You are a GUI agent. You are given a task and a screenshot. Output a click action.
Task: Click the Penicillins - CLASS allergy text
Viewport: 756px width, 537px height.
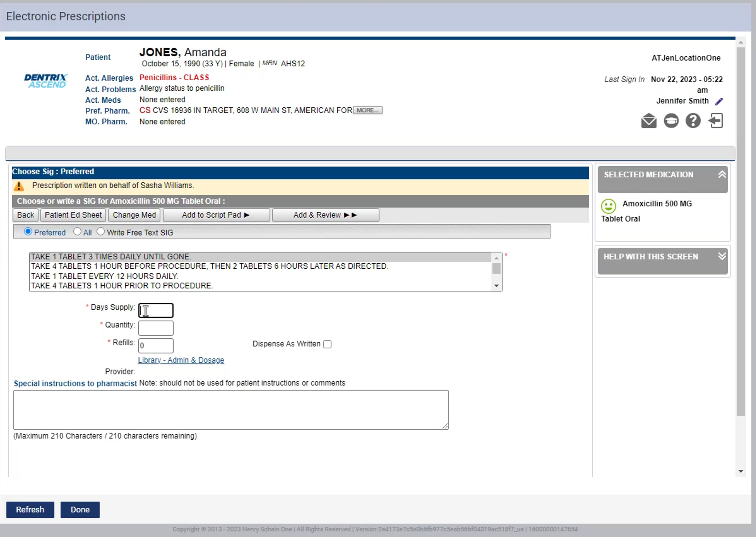coord(174,78)
